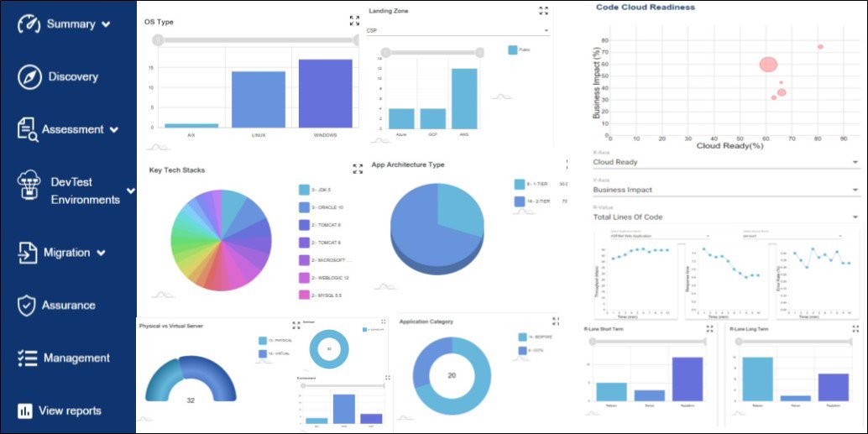Click the Management checklist icon

click(x=27, y=358)
